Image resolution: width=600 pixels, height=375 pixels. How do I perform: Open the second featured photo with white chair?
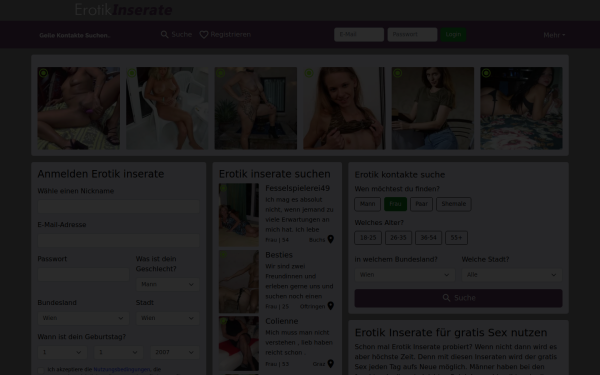[x=167, y=108]
